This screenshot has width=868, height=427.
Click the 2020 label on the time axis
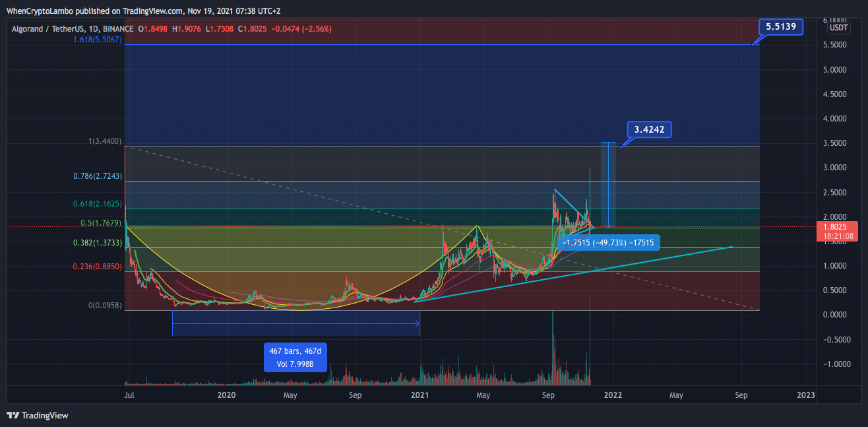(226, 395)
